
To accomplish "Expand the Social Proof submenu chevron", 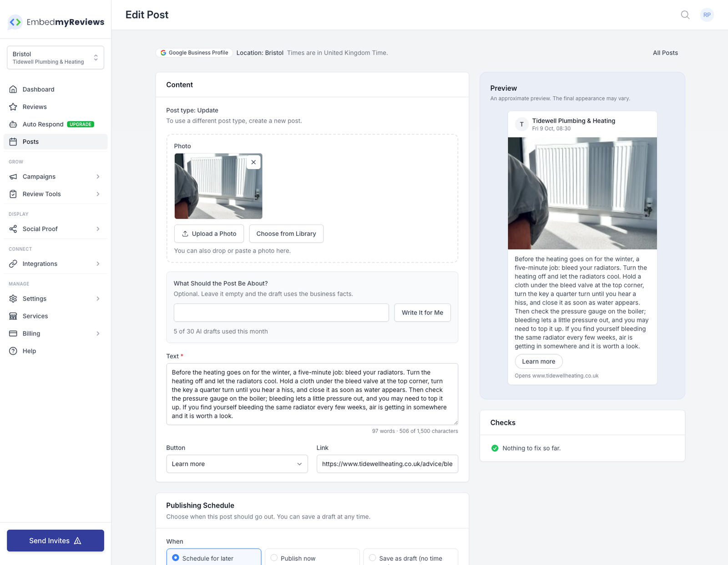I will (98, 229).
